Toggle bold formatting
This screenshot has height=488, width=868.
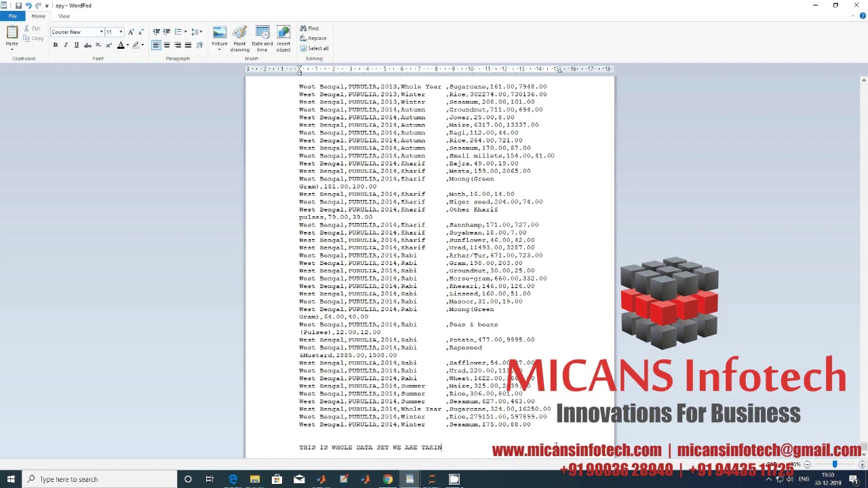pyautogui.click(x=56, y=45)
